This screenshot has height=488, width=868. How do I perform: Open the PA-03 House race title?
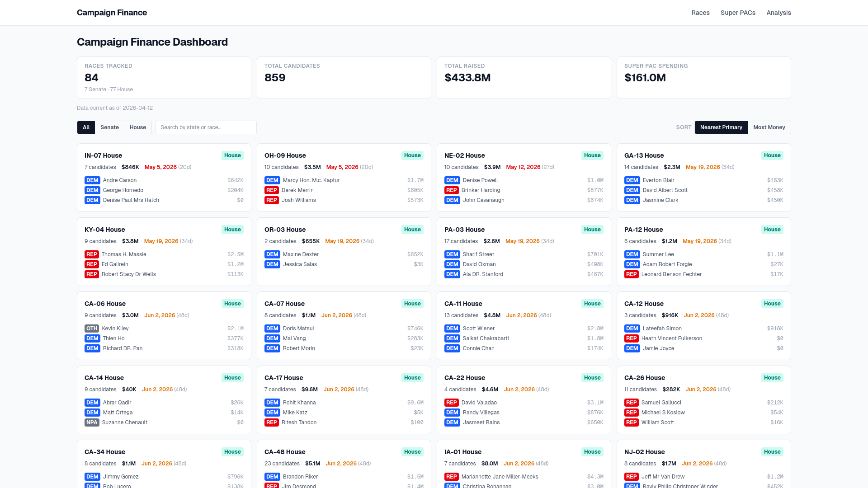pos(464,230)
